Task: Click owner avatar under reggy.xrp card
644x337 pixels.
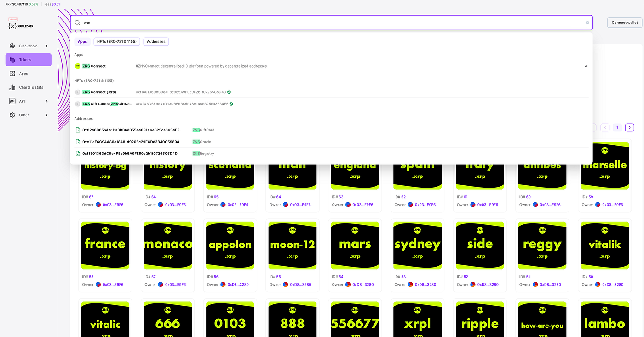Action: point(535,285)
